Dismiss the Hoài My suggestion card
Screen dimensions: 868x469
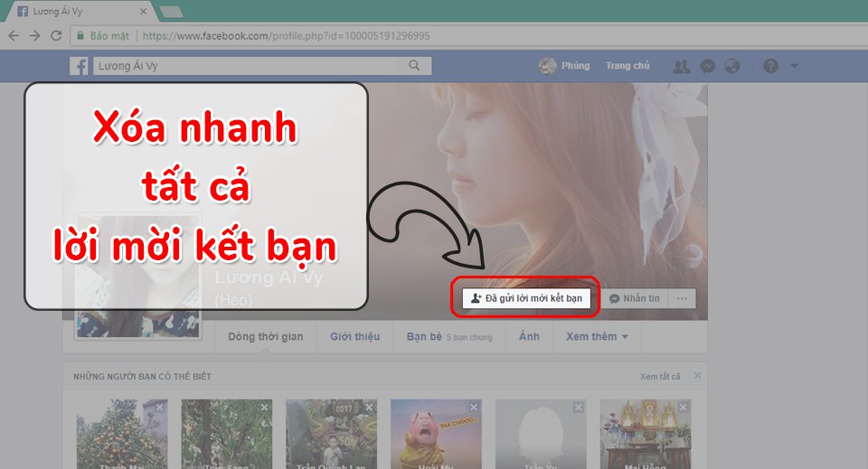pyautogui.click(x=473, y=407)
